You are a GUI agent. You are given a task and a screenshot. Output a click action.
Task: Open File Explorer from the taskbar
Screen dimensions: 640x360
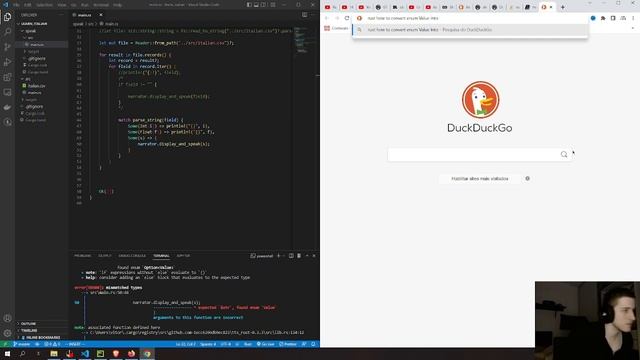coord(54,353)
